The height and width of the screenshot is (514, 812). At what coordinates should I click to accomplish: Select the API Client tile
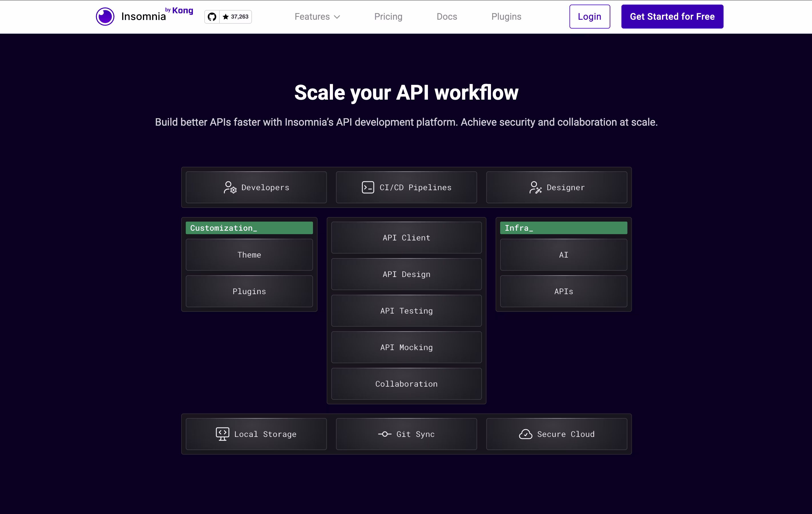(x=406, y=238)
